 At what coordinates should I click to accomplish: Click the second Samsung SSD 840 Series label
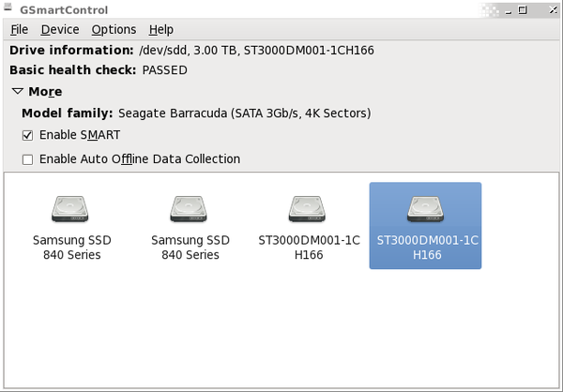pos(190,248)
